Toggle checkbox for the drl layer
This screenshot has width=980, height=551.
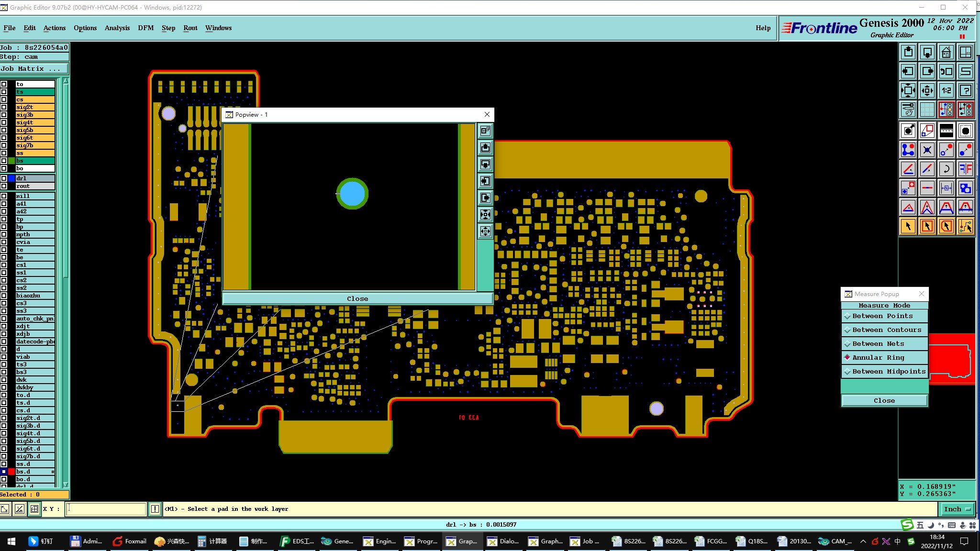pyautogui.click(x=4, y=178)
